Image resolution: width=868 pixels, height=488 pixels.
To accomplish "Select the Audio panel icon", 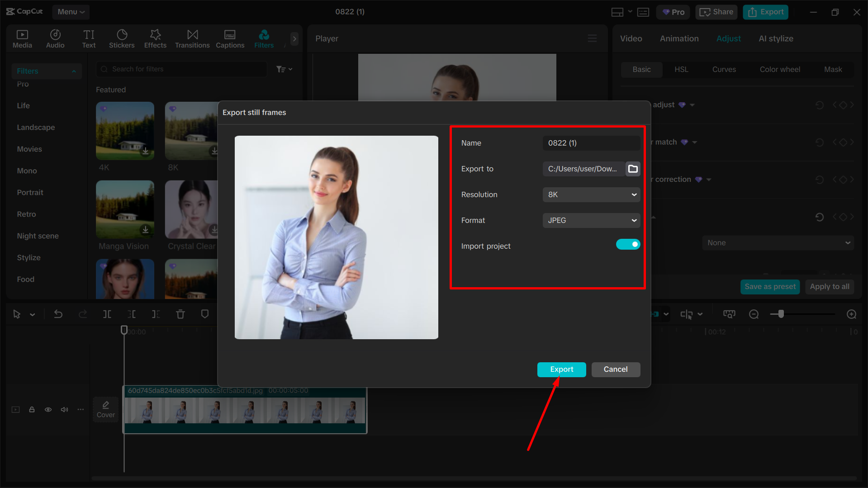I will (x=55, y=38).
